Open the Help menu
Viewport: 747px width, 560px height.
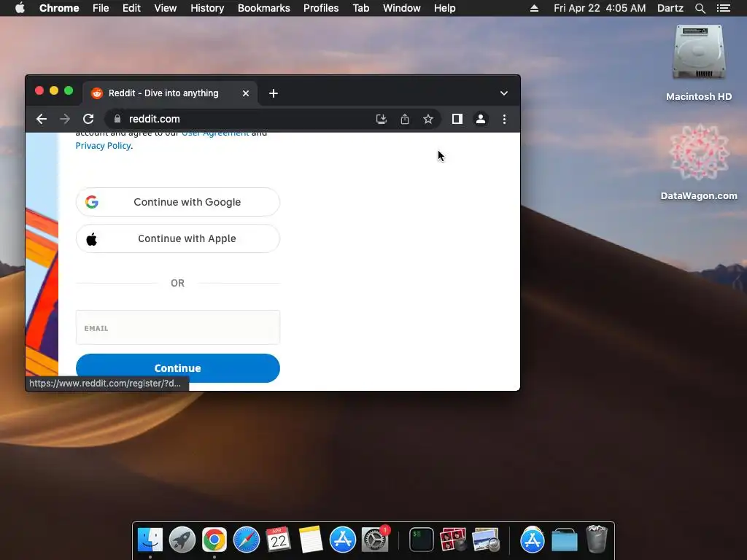click(x=444, y=8)
